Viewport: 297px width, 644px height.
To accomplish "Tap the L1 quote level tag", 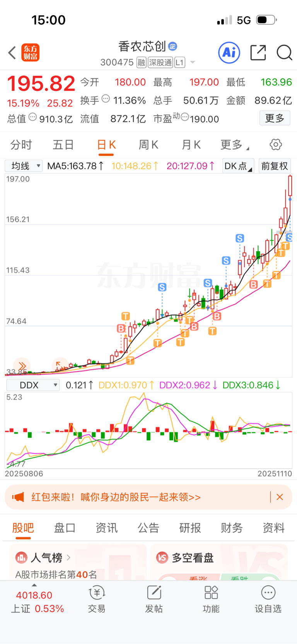I will [180, 62].
